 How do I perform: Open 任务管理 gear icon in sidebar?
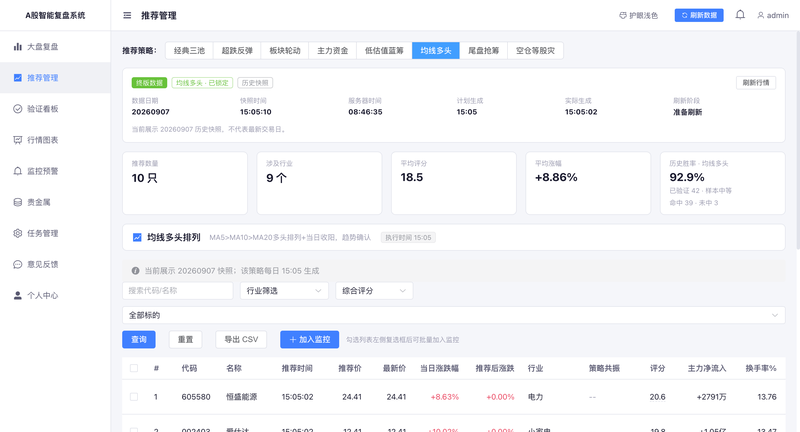pyautogui.click(x=18, y=233)
